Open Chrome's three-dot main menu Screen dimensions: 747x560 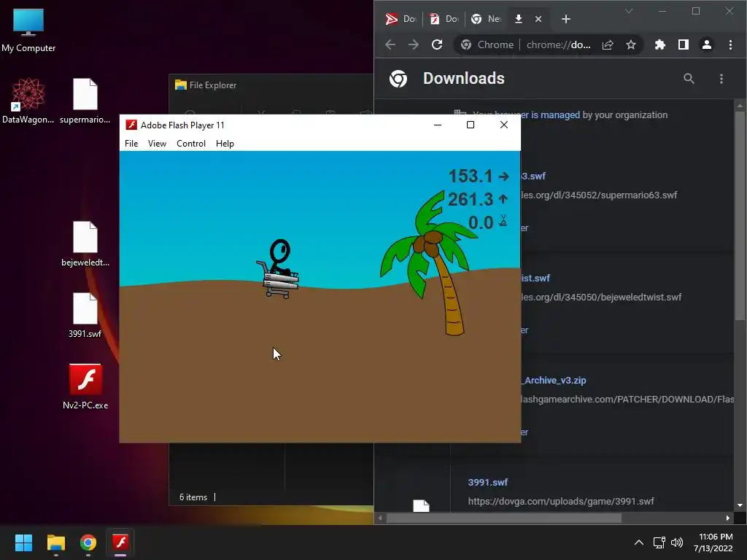coord(730,44)
